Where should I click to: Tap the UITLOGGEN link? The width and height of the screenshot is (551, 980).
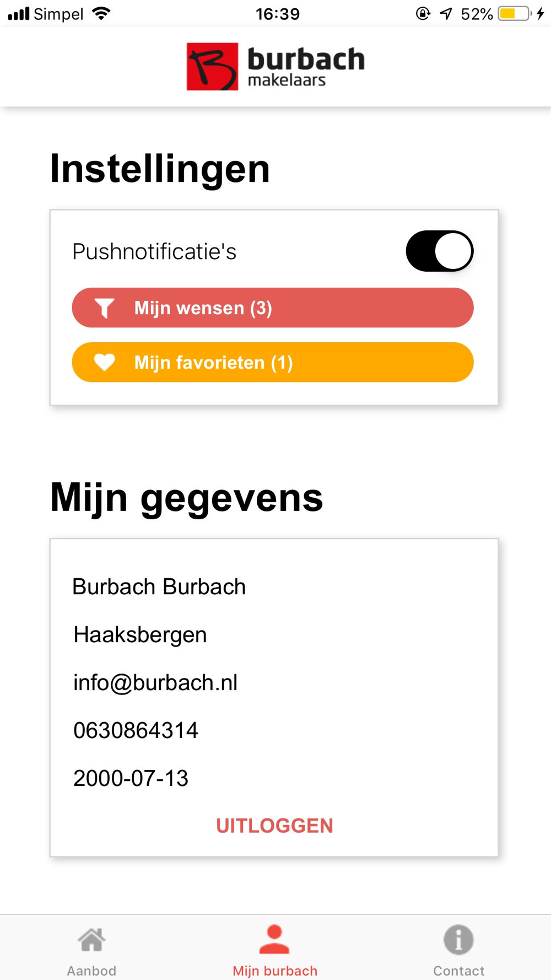click(x=274, y=826)
